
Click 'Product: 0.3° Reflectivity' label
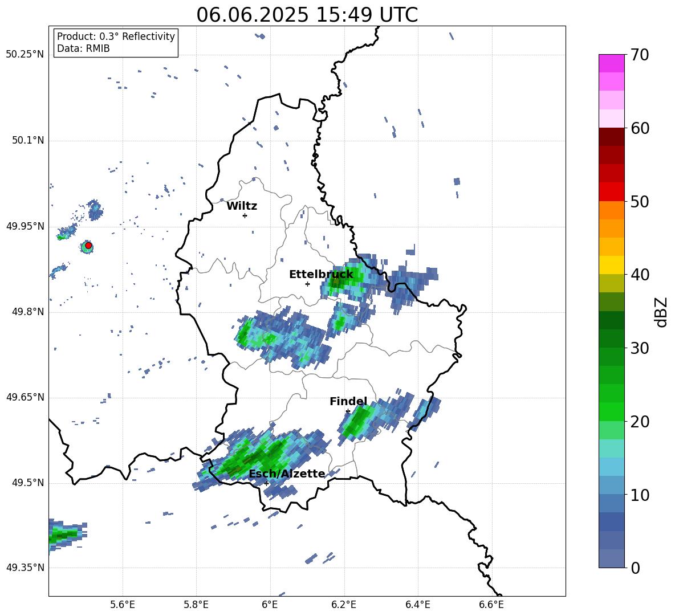pos(116,36)
